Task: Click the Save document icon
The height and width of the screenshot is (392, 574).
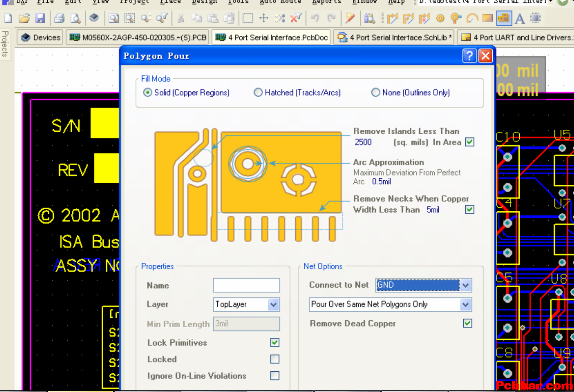Action: point(40,18)
